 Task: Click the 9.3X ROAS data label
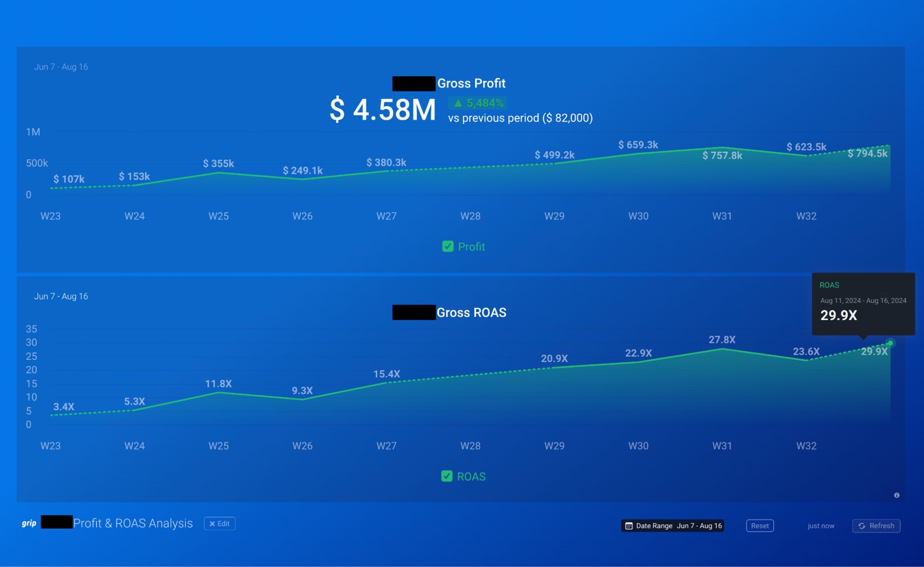pos(302,391)
